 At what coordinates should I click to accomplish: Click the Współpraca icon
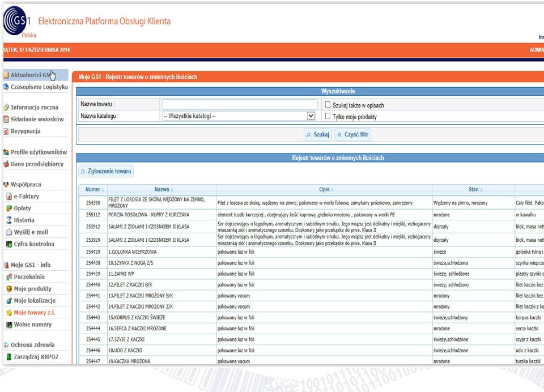(6, 185)
